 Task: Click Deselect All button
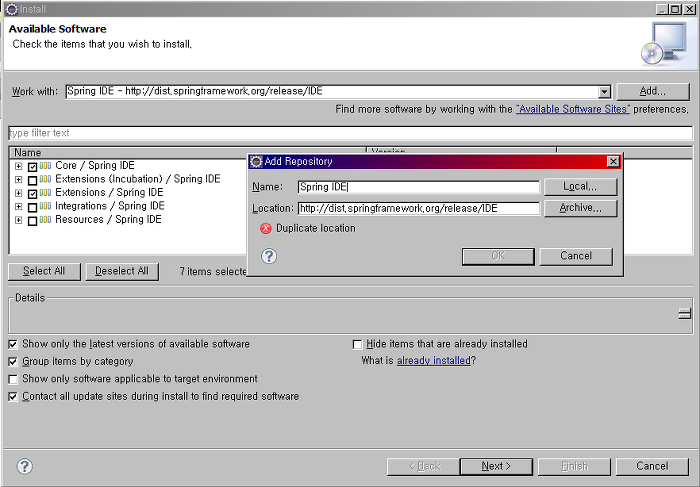122,271
